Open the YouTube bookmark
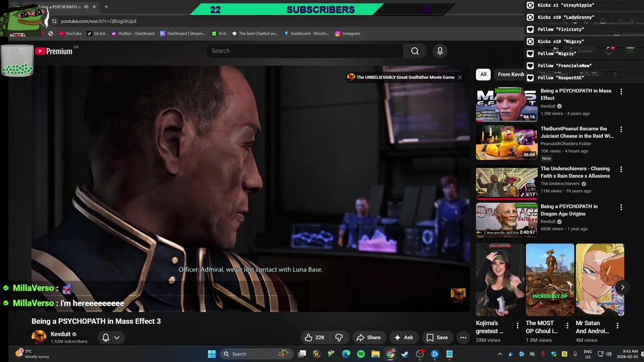Viewport: 644px width, 362px height. pyautogui.click(x=70, y=34)
